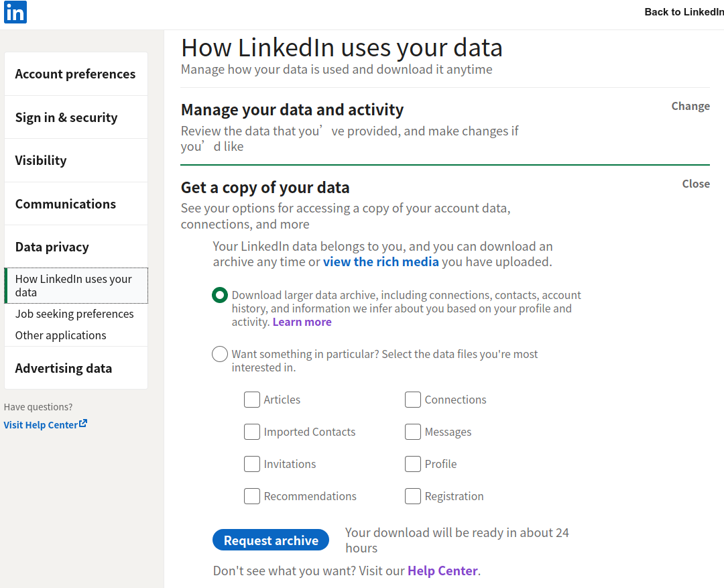Expand the Advertising data section
724x588 pixels.
click(64, 368)
